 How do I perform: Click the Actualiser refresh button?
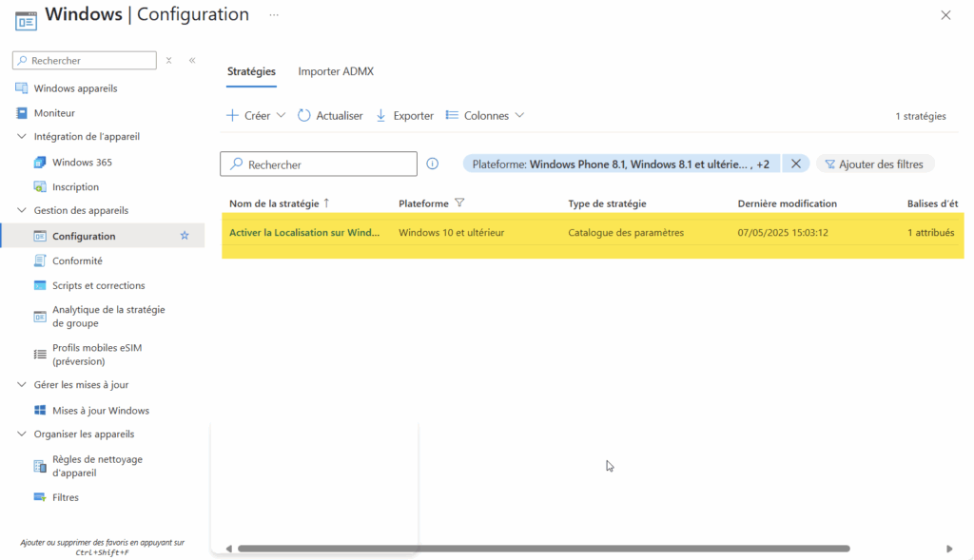point(330,115)
